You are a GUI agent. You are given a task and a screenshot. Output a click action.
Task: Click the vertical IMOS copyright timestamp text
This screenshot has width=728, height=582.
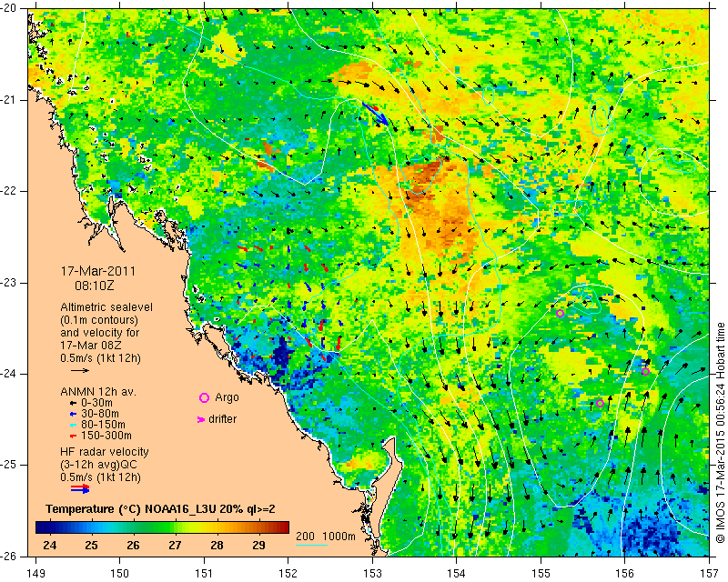point(721,433)
